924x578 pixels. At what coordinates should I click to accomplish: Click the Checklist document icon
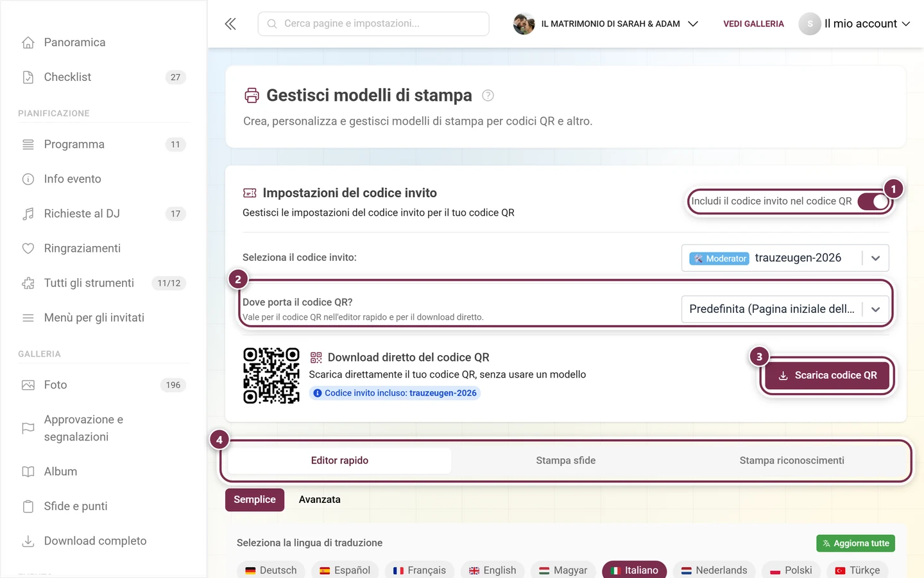point(28,77)
